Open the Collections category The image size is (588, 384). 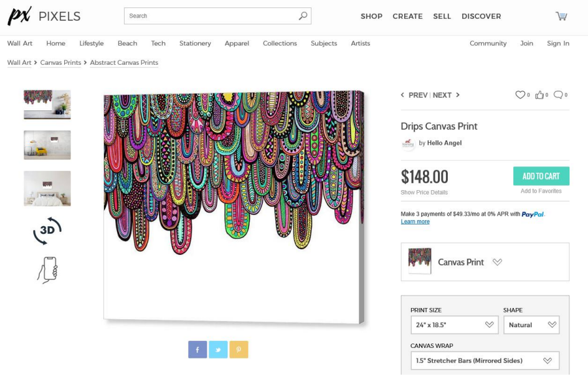tap(280, 43)
